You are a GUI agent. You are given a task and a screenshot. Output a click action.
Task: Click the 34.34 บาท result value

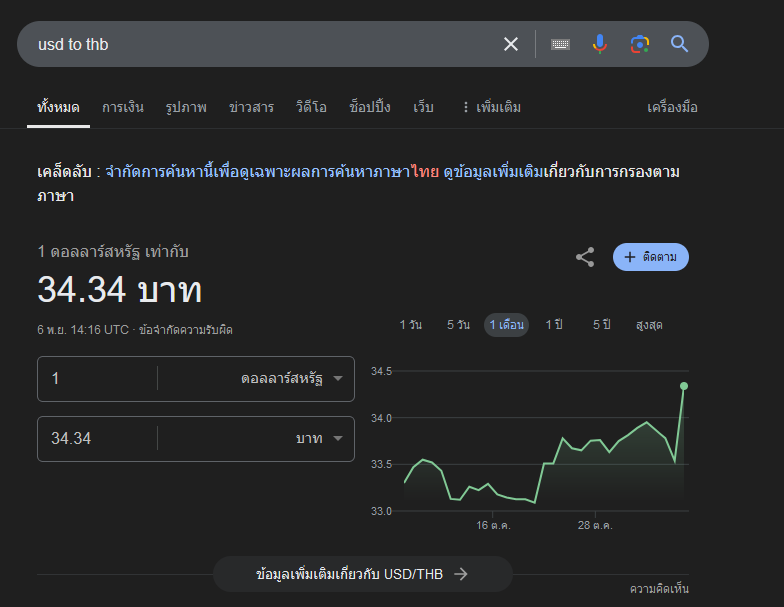120,289
